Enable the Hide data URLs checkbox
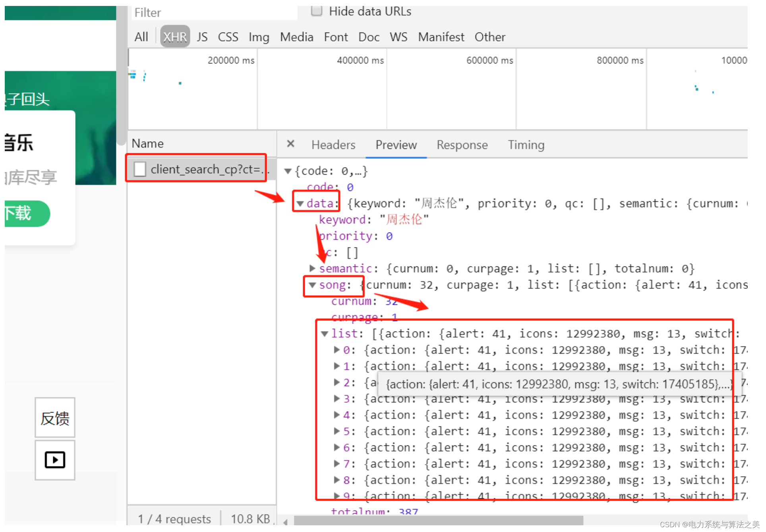766x532 pixels. [317, 11]
